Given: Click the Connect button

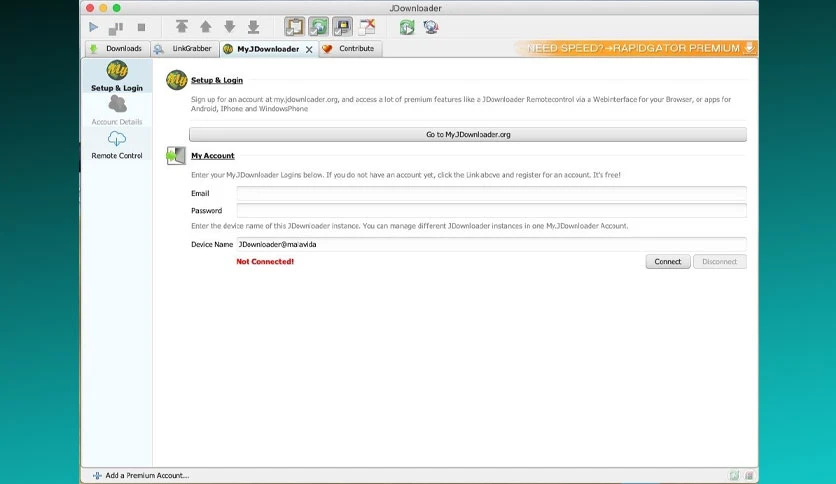Looking at the screenshot, I should pyautogui.click(x=668, y=262).
